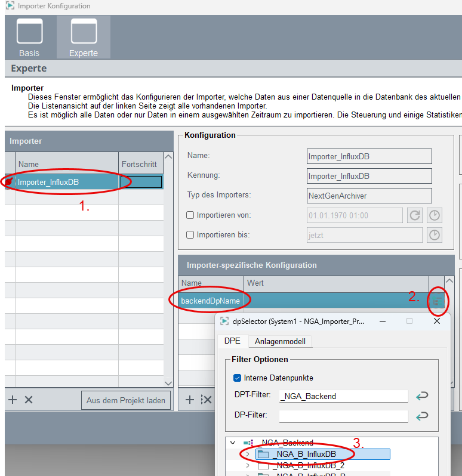Image resolution: width=462 pixels, height=476 pixels.
Task: Move the importer list down with arrow
Action: 168,383
